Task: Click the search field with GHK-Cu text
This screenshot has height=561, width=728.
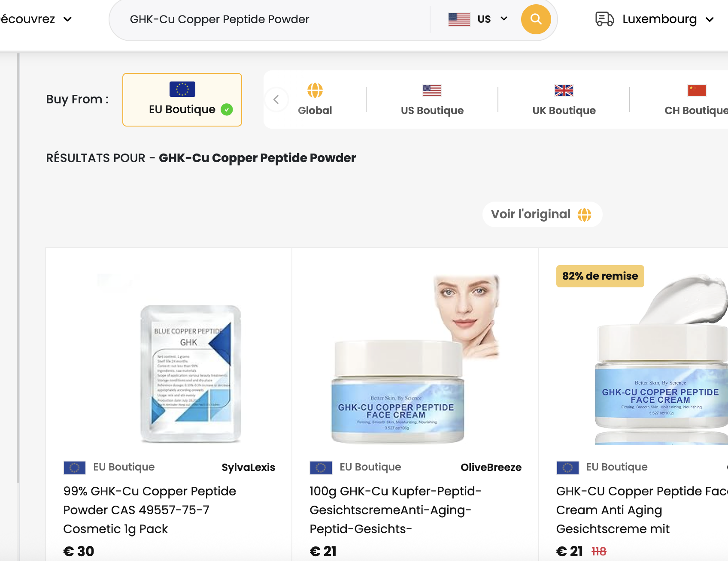Action: pos(275,19)
